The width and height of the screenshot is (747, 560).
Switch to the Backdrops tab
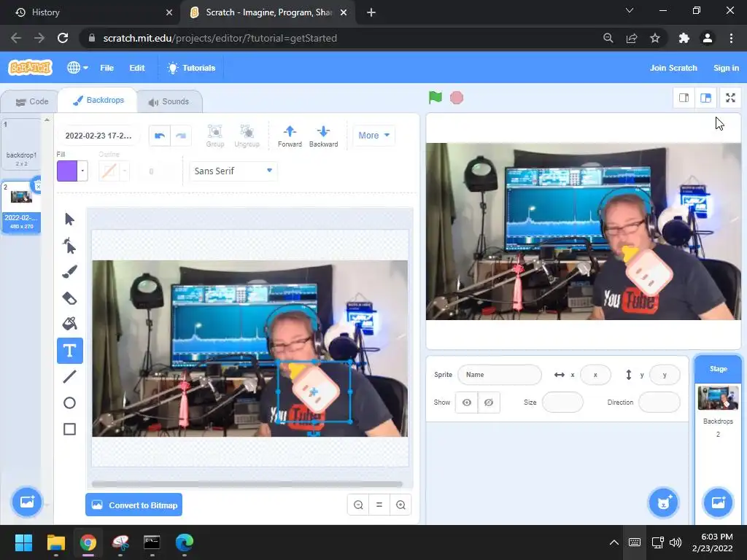point(98,100)
